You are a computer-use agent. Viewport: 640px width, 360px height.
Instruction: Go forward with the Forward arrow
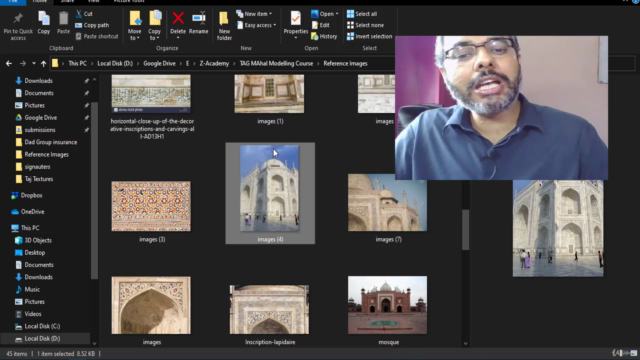pos(23,64)
